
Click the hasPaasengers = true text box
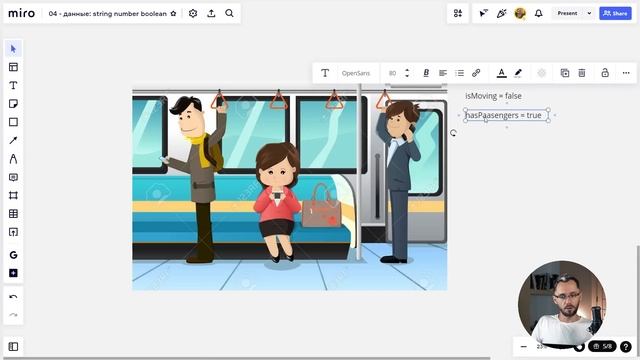coord(506,116)
